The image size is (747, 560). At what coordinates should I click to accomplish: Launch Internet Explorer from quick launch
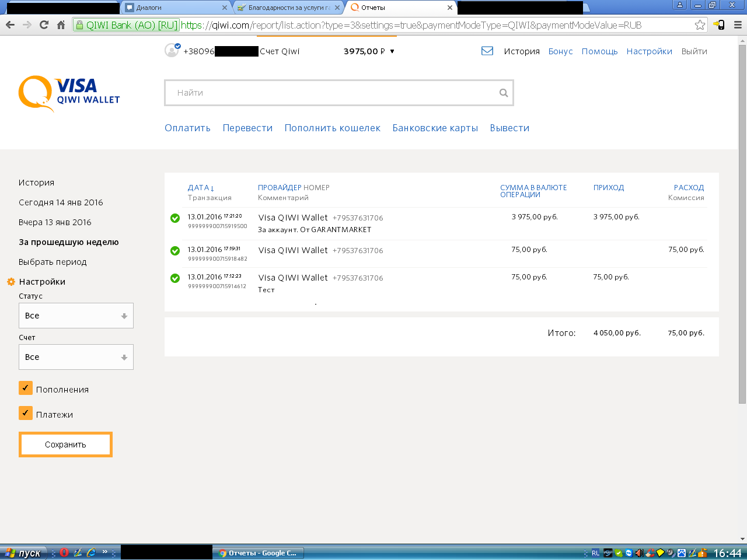(91, 552)
